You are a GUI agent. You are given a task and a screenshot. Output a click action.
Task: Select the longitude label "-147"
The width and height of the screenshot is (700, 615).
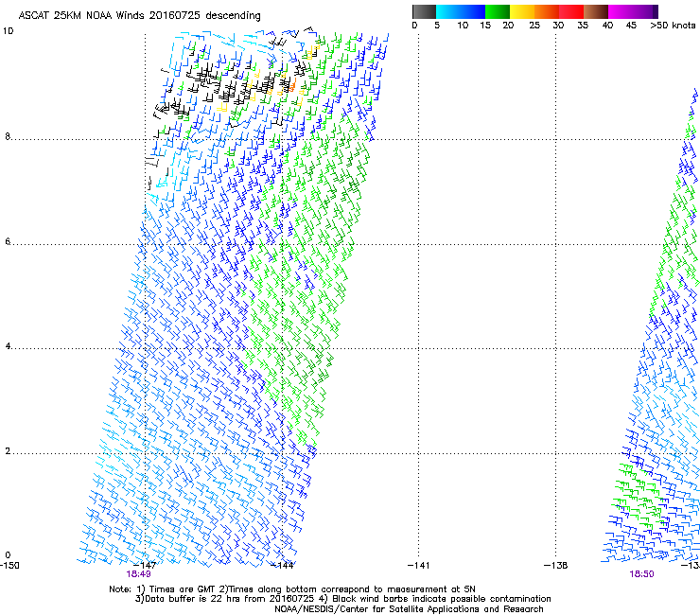(x=145, y=566)
